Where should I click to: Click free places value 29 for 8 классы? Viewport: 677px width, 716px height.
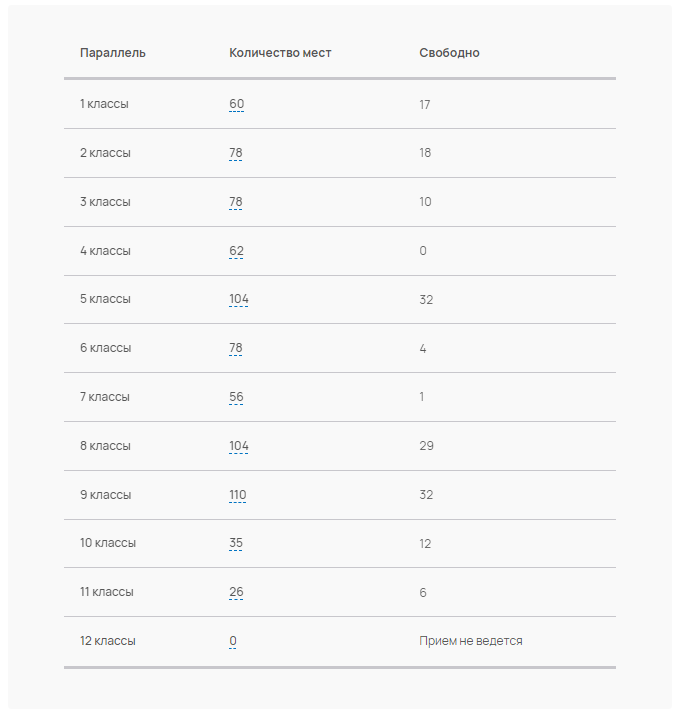(x=427, y=446)
